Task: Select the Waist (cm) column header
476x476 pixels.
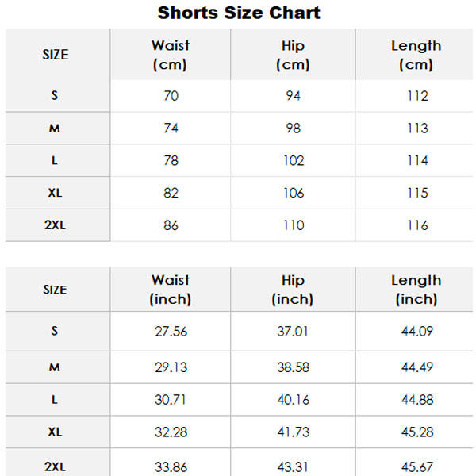Action: (171, 55)
